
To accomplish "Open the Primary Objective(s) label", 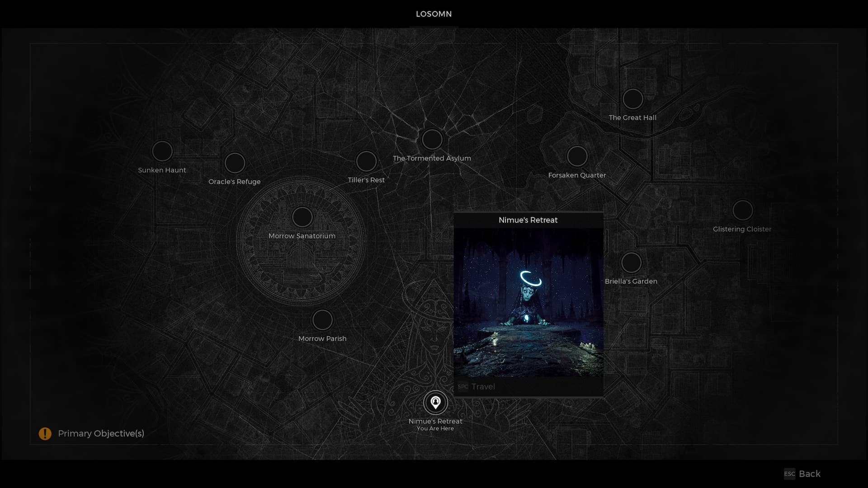I will click(x=101, y=434).
